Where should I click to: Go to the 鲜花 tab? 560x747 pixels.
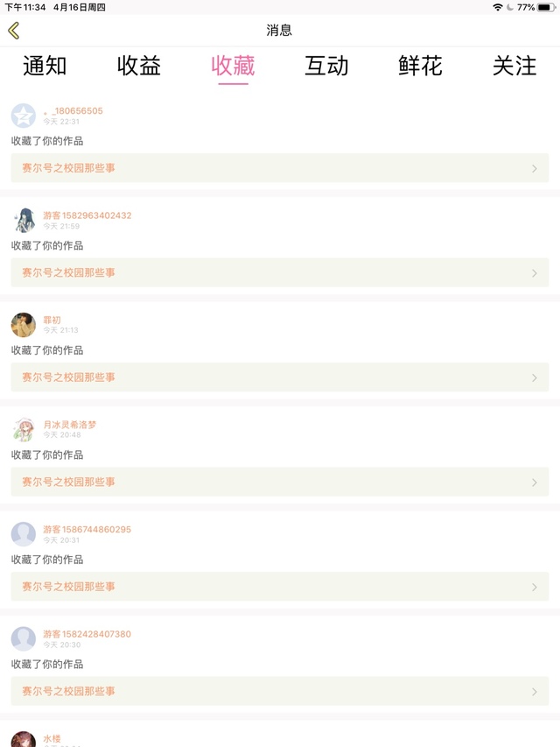tap(421, 66)
